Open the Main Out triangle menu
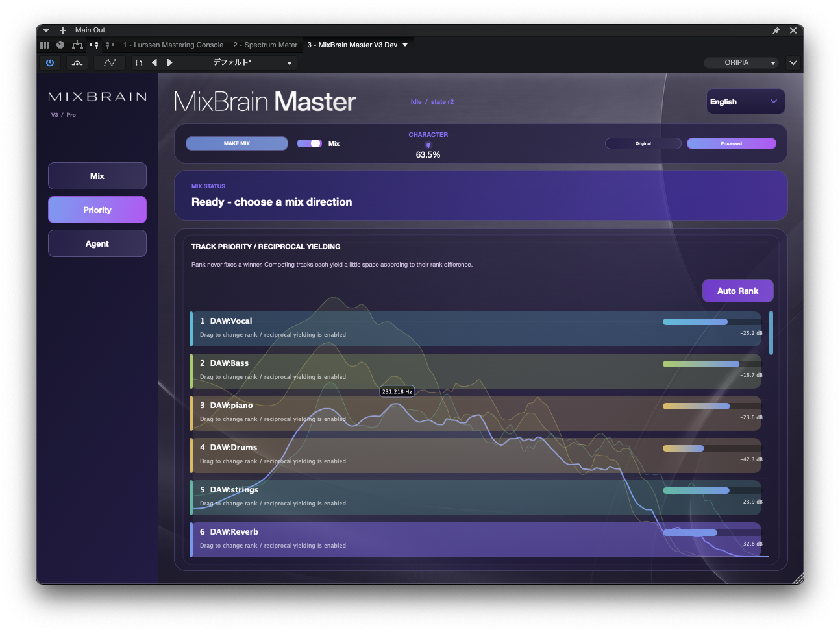The width and height of the screenshot is (840, 632). click(46, 30)
